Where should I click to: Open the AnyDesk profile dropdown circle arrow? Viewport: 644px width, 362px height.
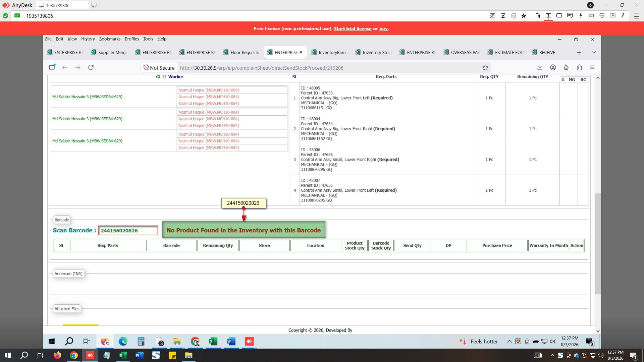coord(590,5)
